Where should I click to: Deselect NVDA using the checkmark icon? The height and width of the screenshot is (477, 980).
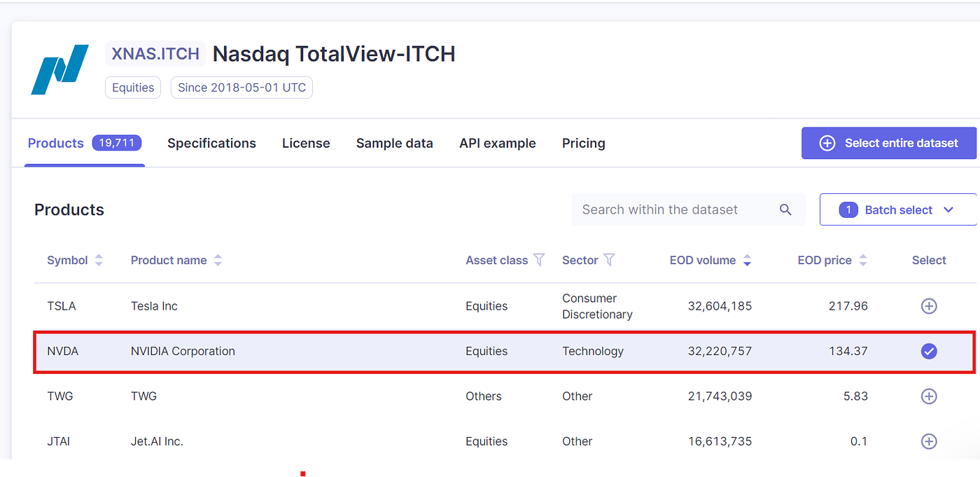pyautogui.click(x=929, y=351)
